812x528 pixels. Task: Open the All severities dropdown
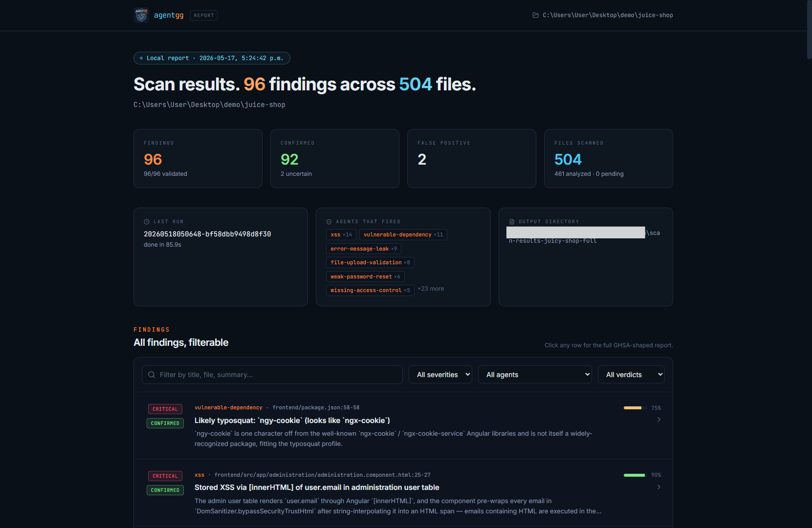[x=440, y=375]
